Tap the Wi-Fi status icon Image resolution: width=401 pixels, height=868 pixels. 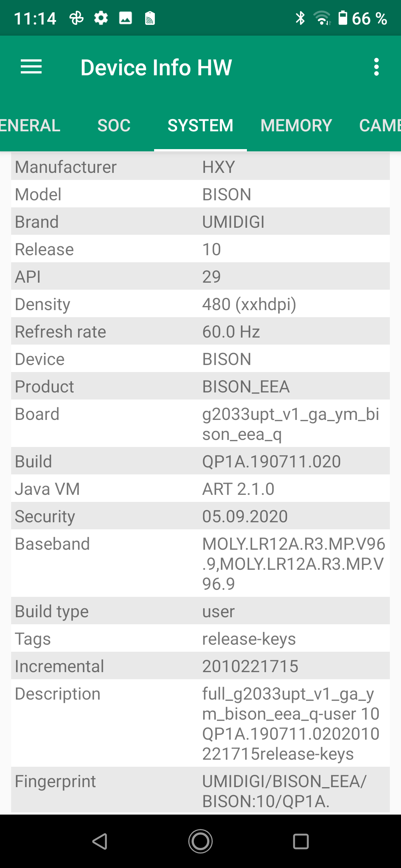(322, 18)
